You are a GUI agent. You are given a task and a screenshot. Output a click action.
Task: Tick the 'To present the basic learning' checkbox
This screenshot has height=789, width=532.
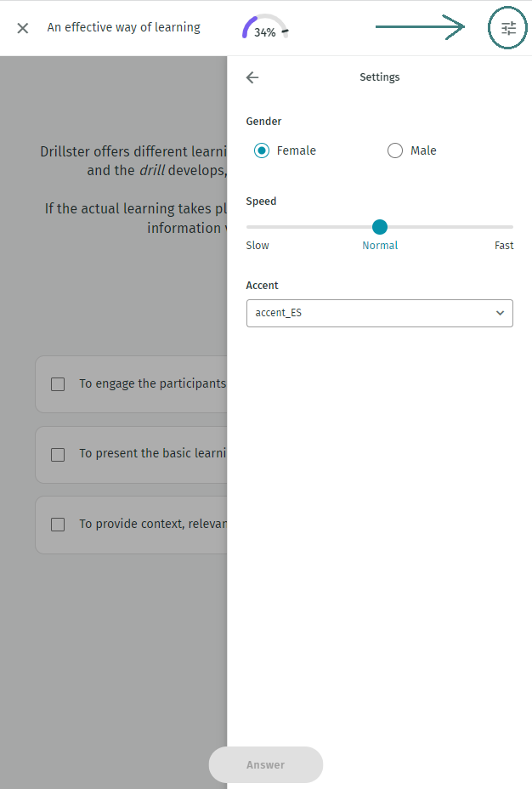[x=58, y=455]
